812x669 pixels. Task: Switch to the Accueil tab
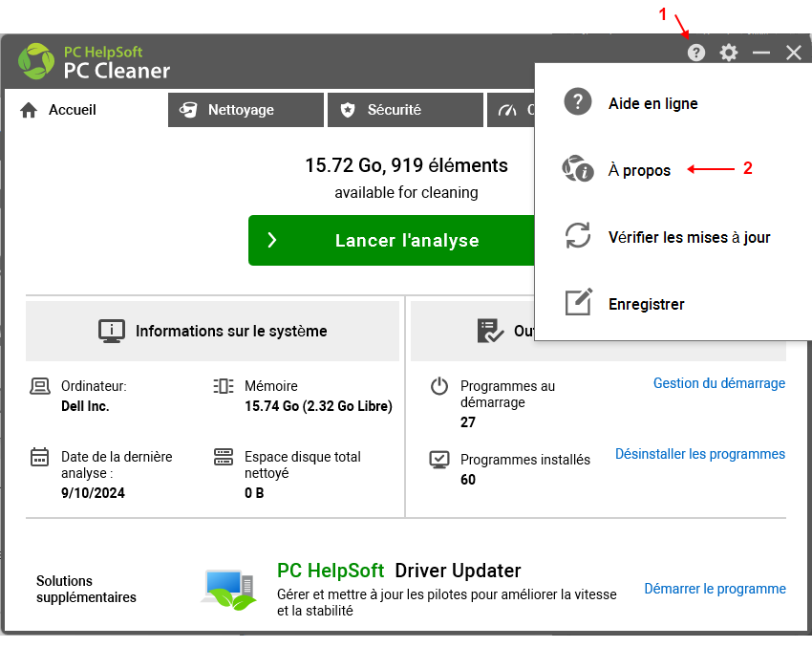point(85,110)
